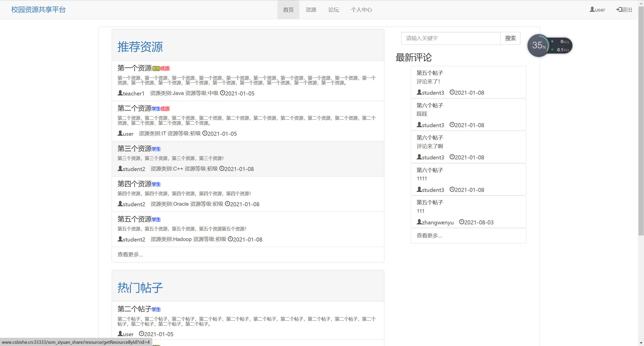Open the resource 第一个资源
This screenshot has width=644, height=346.
point(135,68)
